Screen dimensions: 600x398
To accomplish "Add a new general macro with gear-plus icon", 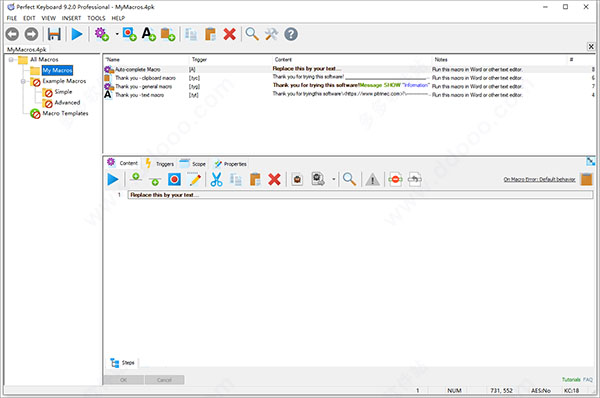I will click(x=102, y=34).
